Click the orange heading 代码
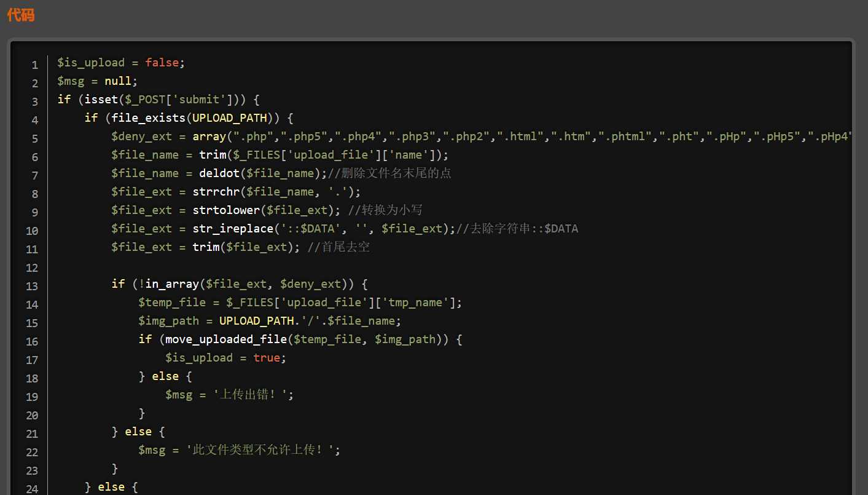868x495 pixels. [x=21, y=15]
